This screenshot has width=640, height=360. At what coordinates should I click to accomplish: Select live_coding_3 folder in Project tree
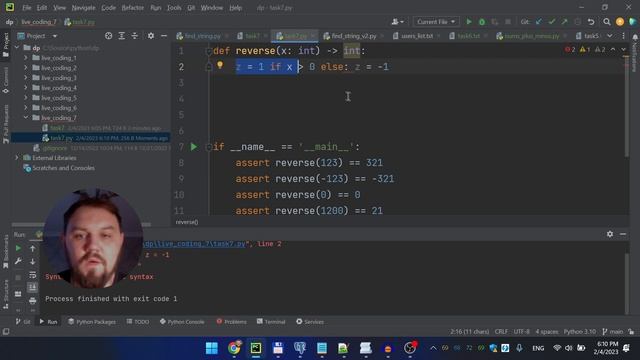58,78
